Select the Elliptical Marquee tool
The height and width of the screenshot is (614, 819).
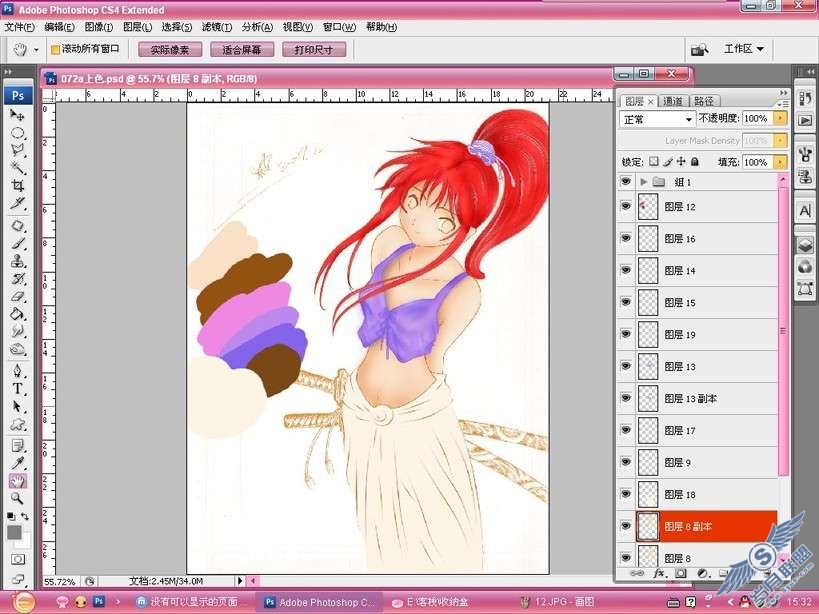point(18,133)
